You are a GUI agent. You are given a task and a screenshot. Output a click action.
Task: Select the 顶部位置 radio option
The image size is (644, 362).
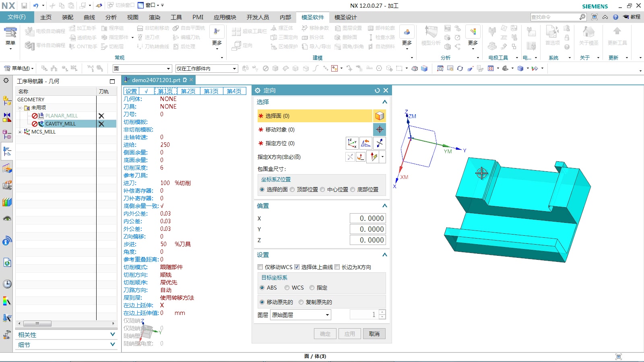pyautogui.click(x=292, y=189)
